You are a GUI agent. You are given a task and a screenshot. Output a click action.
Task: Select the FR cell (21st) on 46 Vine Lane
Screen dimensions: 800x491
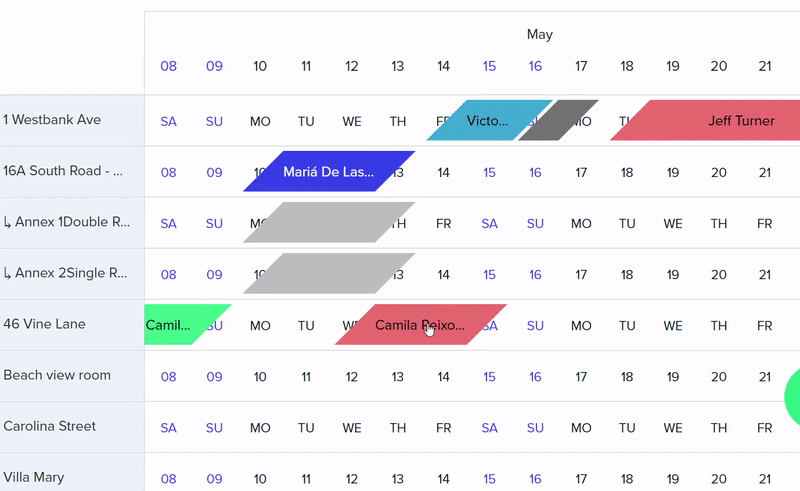[765, 326]
